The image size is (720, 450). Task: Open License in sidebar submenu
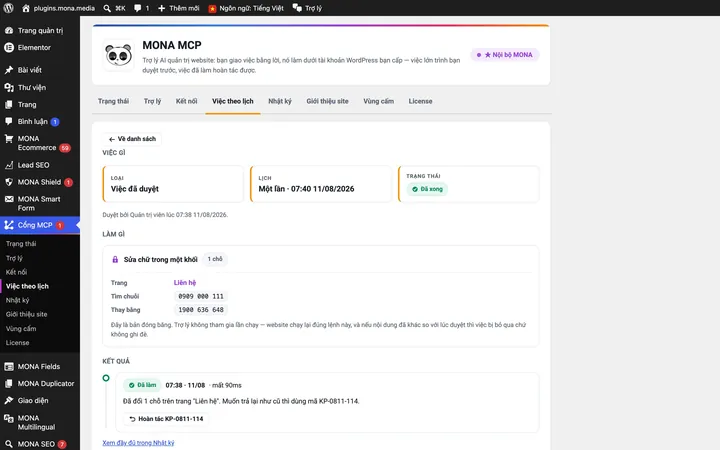click(x=17, y=343)
